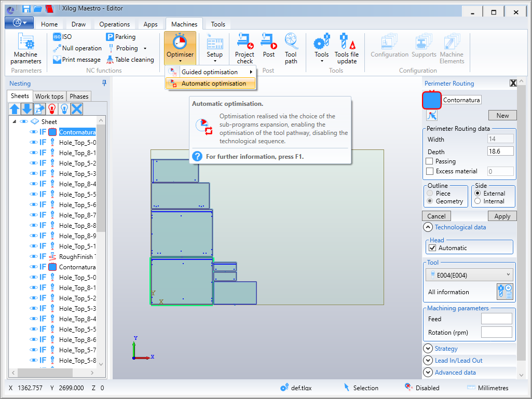Click the edit sheet icon in Nesting toolbar
532x399 pixels.
pos(39,109)
